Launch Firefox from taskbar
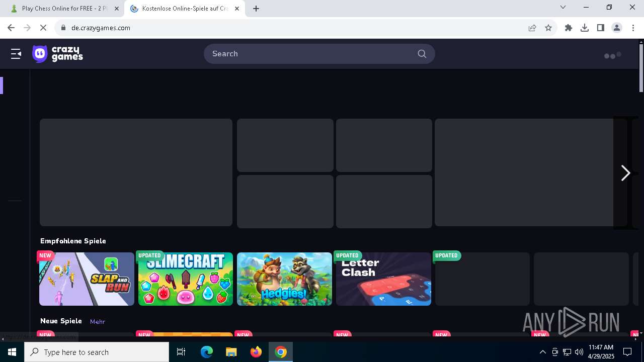Image resolution: width=644 pixels, height=362 pixels. [x=256, y=352]
